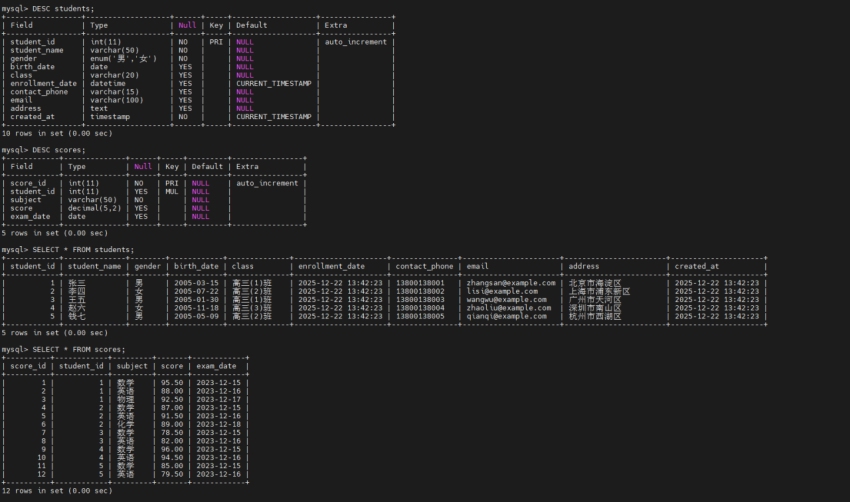The height and width of the screenshot is (502, 850).
Task: Select the datetime type value
Action: [x=108, y=83]
